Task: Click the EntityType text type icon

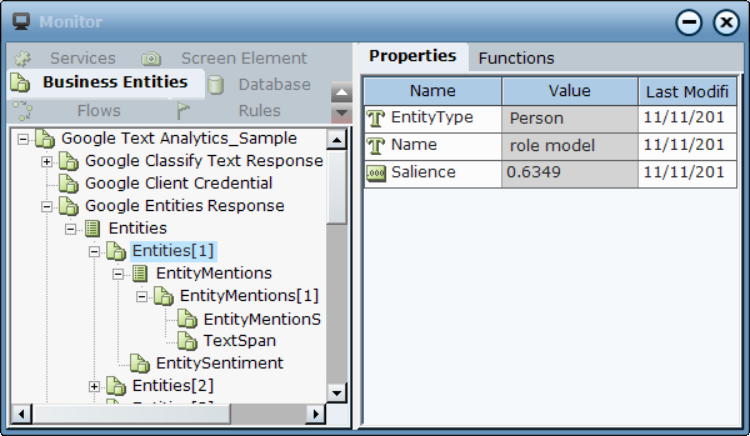Action: click(376, 118)
